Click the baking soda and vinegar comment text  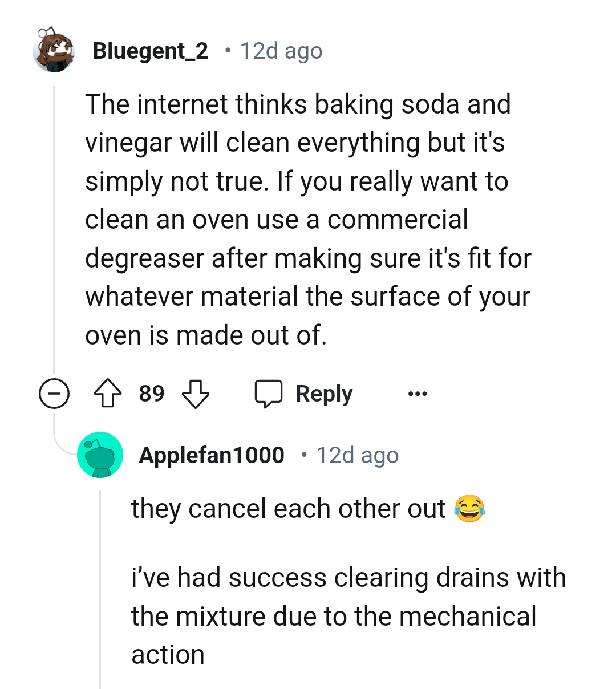click(308, 220)
